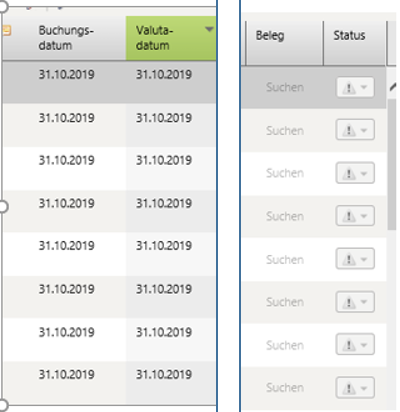Click the Status column header
400x412 pixels.
[355, 43]
